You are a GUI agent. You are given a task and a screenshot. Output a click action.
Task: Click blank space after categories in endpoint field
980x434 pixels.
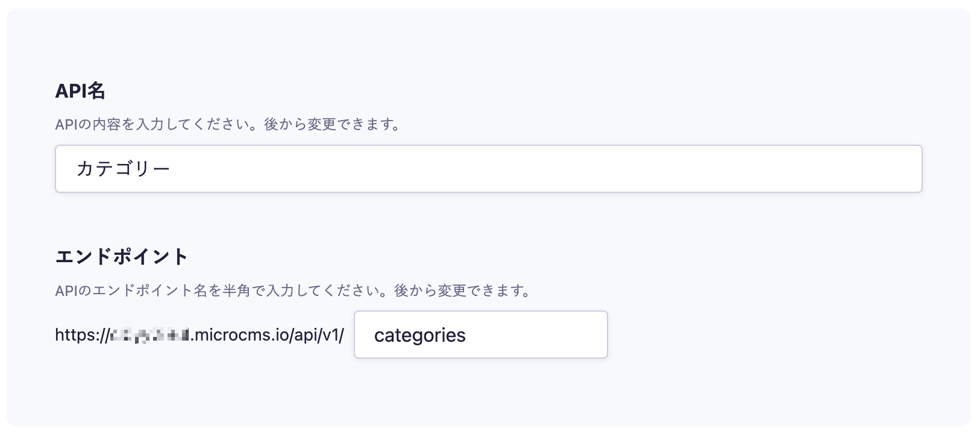coord(542,335)
